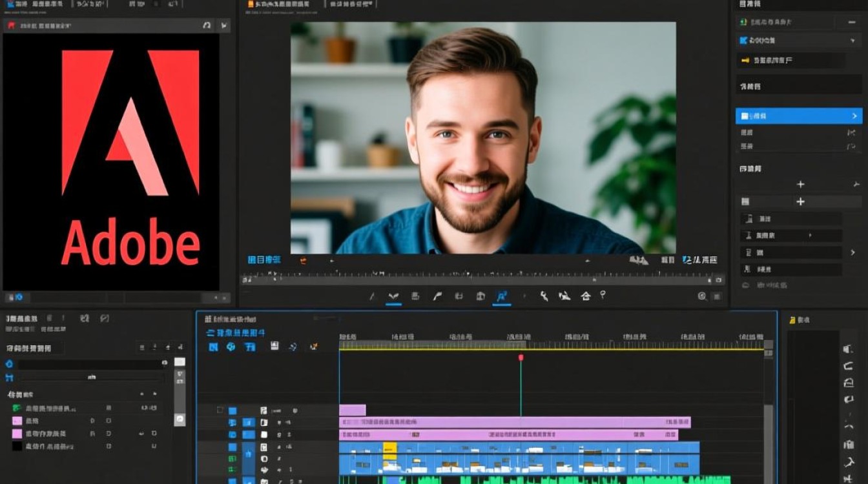This screenshot has height=484, width=868.
Task: Click the upper pink swatch in bottom-left list
Action: (x=17, y=421)
